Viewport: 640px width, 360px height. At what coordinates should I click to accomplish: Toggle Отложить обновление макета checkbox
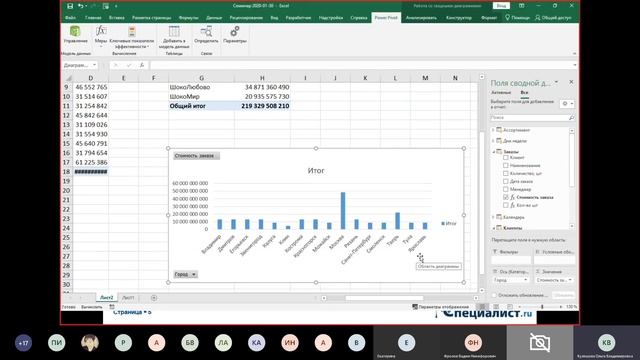(494, 295)
